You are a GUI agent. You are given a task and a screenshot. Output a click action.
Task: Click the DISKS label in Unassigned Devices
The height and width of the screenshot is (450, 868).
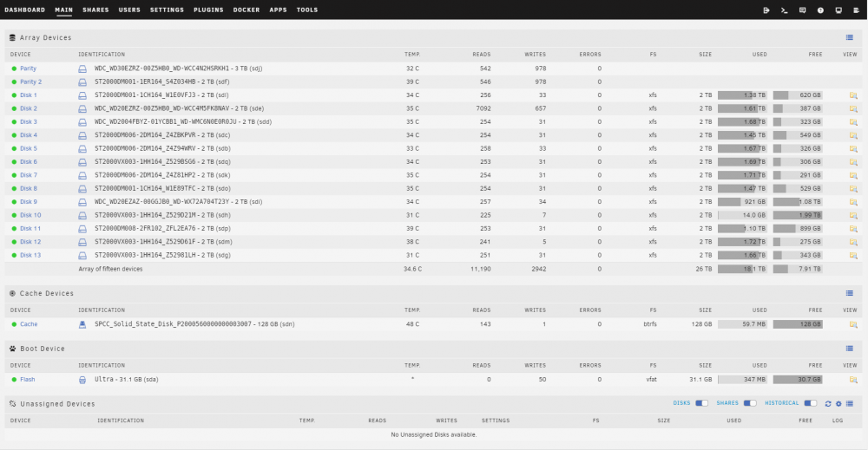coord(681,403)
